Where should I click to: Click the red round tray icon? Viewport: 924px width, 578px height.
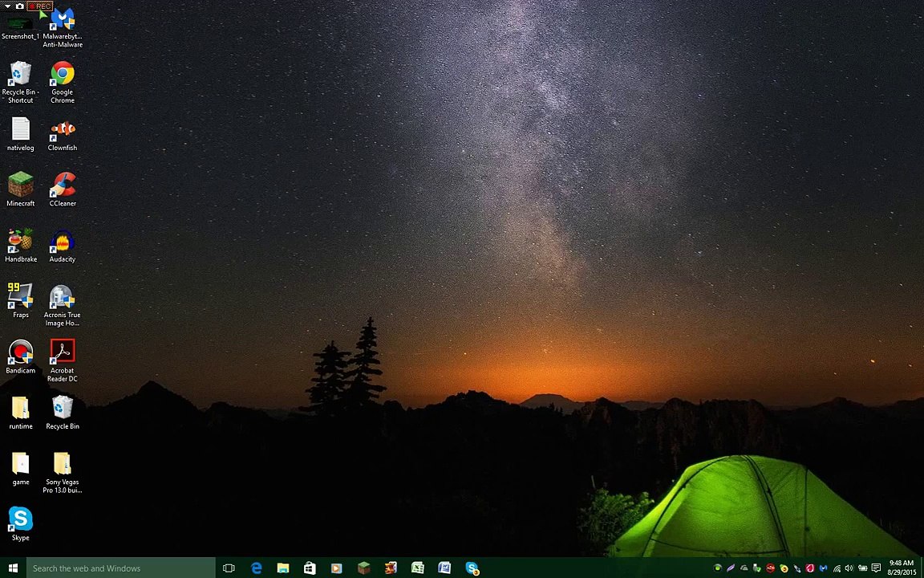coord(770,568)
